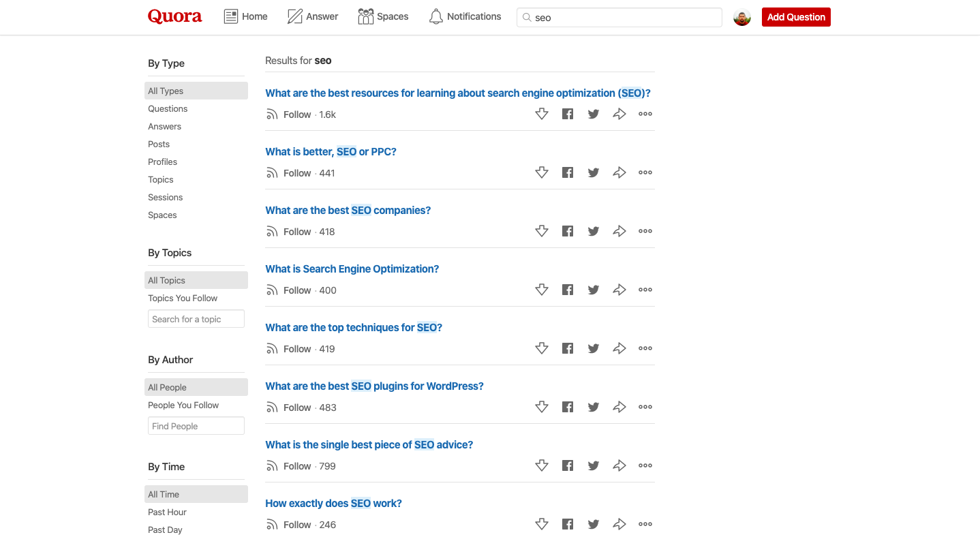Click the user profile avatar
The width and height of the screenshot is (980, 537).
[742, 18]
